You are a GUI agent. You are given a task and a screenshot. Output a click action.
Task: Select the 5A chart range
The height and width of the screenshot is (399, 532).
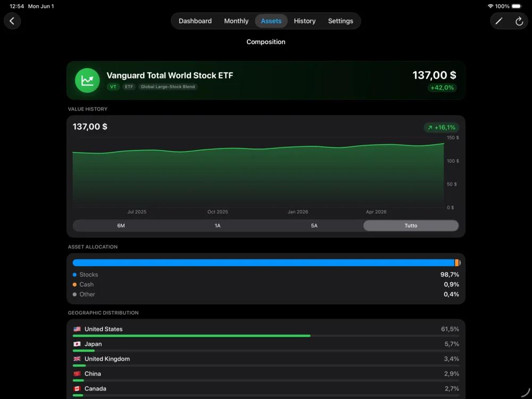pos(314,226)
